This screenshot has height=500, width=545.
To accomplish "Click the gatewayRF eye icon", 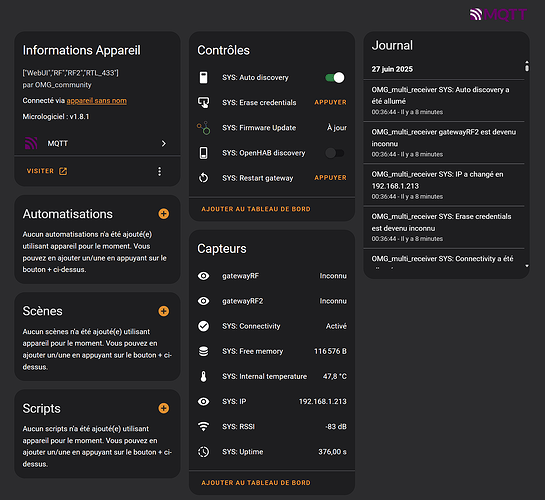I will 204,276.
